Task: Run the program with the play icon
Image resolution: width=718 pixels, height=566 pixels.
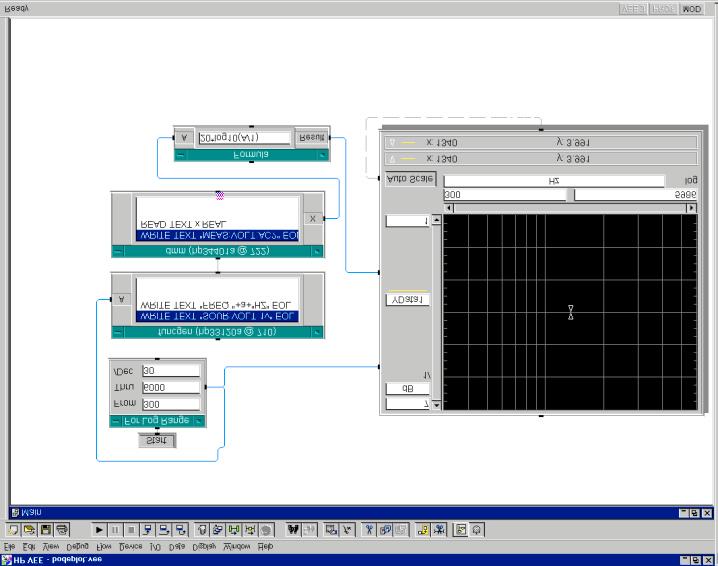Action: click(99, 530)
